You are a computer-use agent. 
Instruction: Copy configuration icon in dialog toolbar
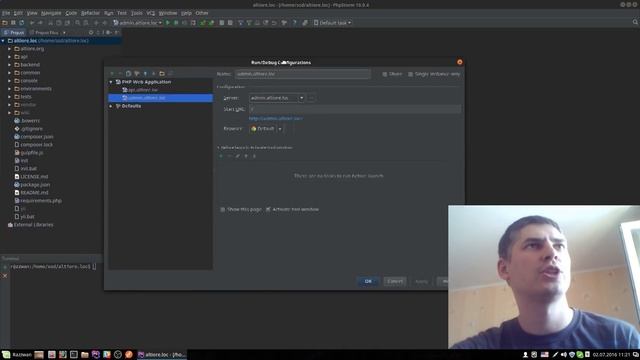(128, 73)
